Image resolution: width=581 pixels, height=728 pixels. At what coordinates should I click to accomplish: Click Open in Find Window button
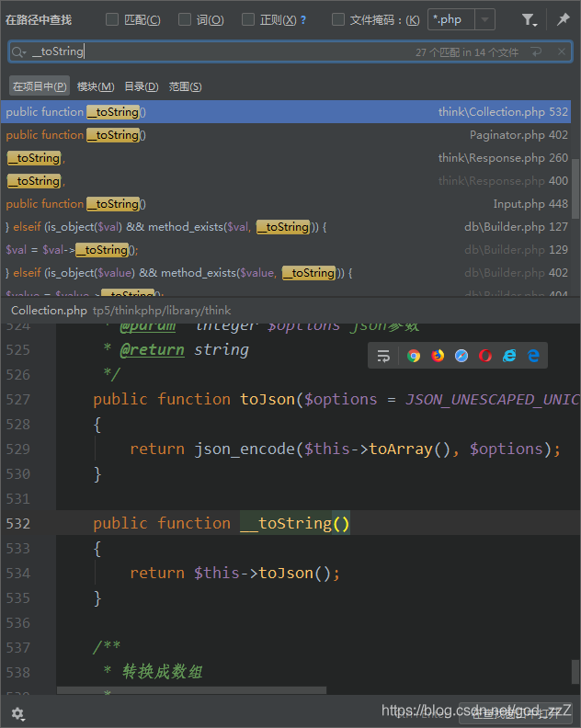coord(516,713)
